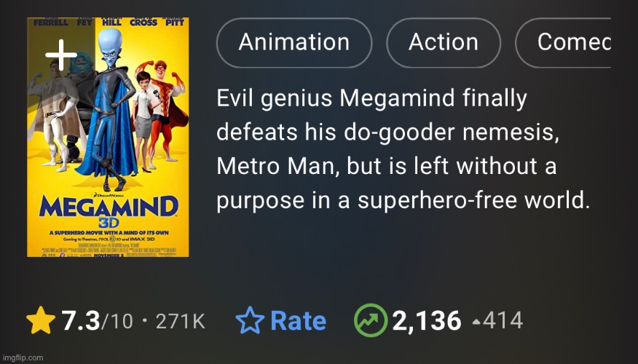This screenshot has width=638, height=364.
Task: Click the small up arrow beside 414
Action: click(476, 321)
